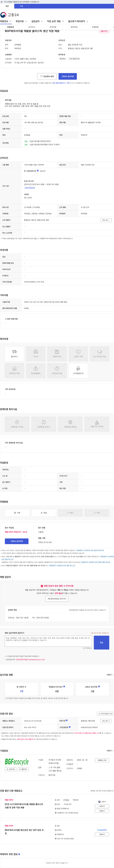Click the 직원대출제도 welfare icon
Viewport: 114px width, 868px height.
[x=36, y=371]
